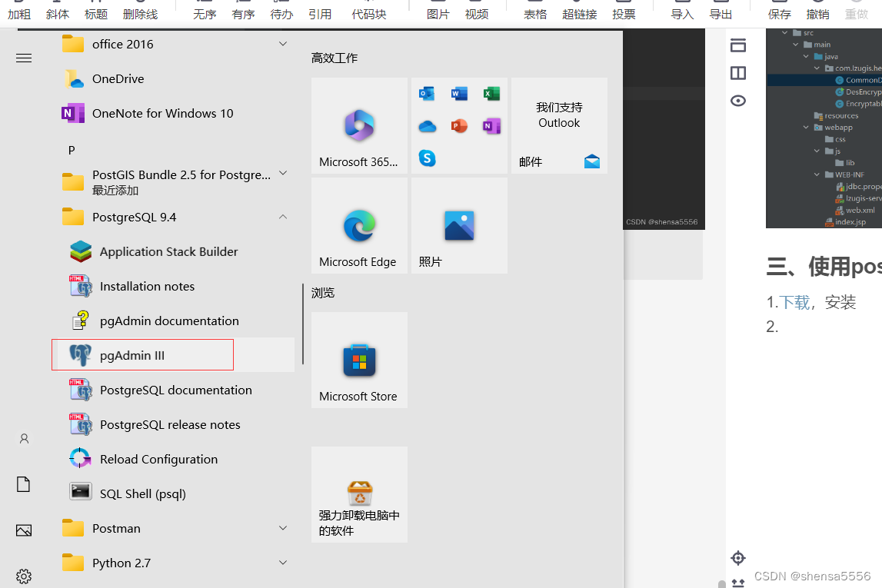The height and width of the screenshot is (588, 882).
Task: Click Start menu app list scrollbar
Action: click(x=303, y=324)
